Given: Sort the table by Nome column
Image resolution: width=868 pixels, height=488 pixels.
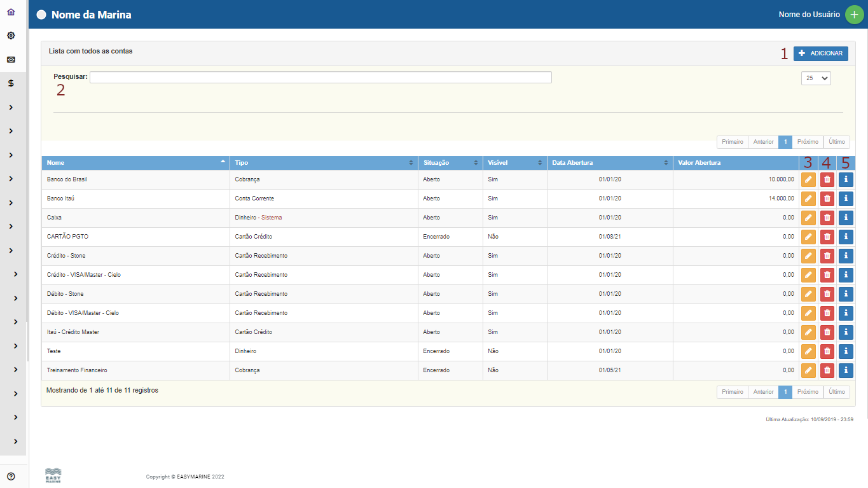Looking at the screenshot, I should coord(135,163).
